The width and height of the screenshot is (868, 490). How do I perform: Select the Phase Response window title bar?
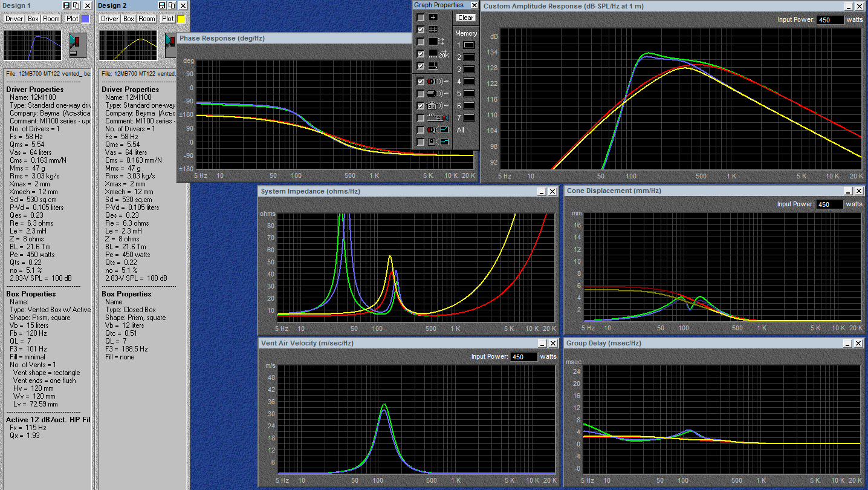click(x=293, y=38)
